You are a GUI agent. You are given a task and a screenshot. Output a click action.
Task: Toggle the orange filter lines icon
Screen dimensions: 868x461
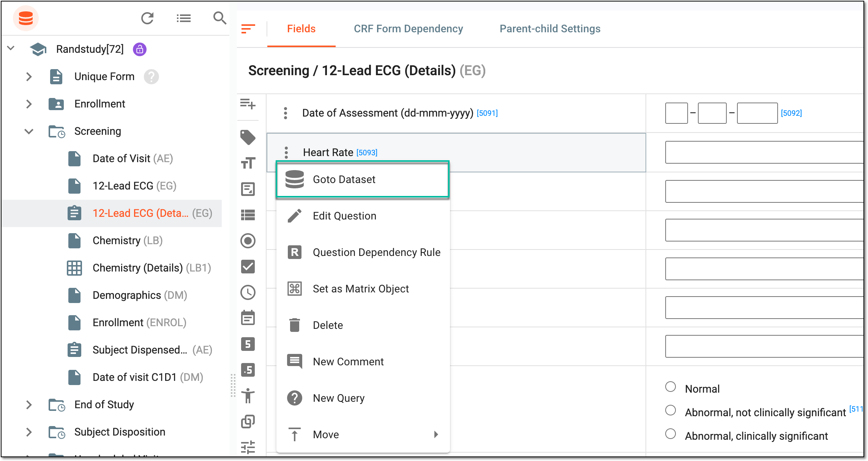tap(248, 29)
